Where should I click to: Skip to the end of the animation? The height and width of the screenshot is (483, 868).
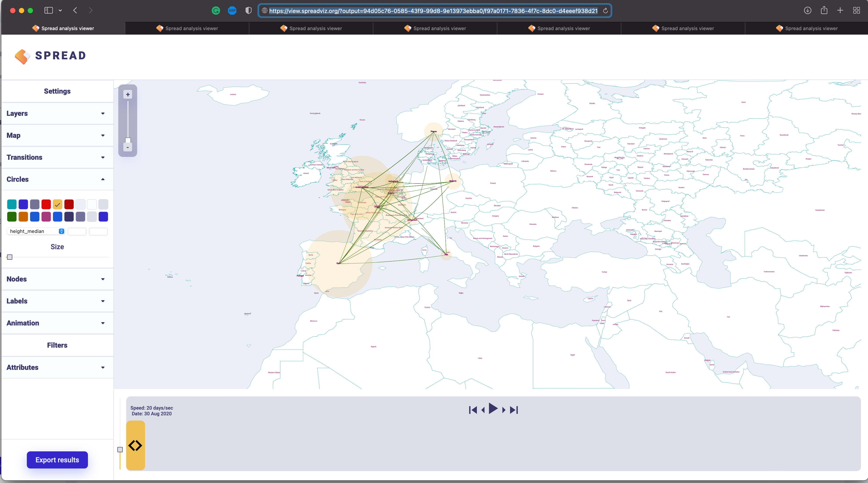tap(514, 410)
